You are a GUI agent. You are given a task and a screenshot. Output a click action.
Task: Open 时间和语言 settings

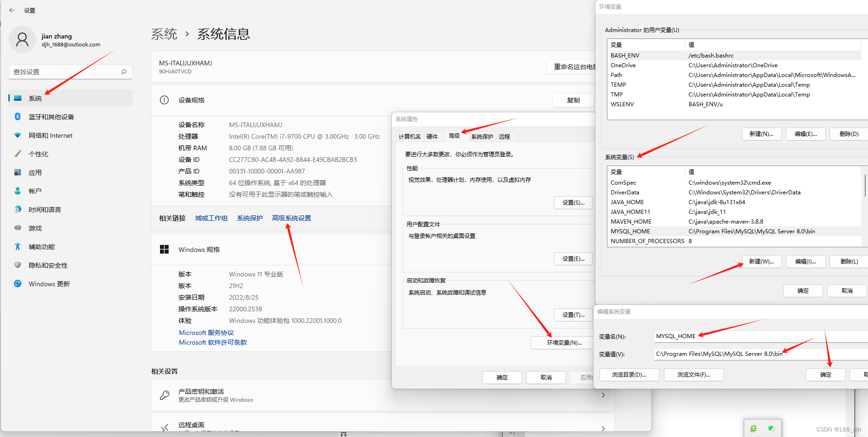[x=70, y=209]
